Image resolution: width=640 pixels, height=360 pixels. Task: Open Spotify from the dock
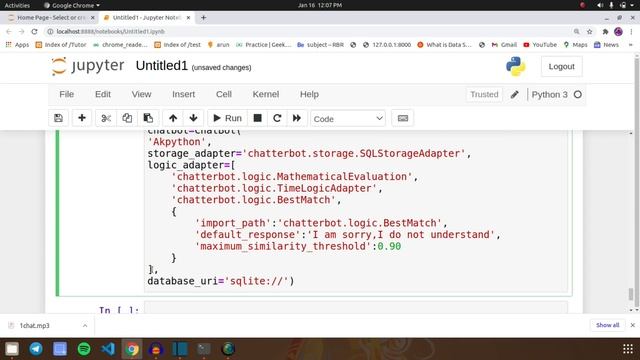pyautogui.click(x=84, y=349)
